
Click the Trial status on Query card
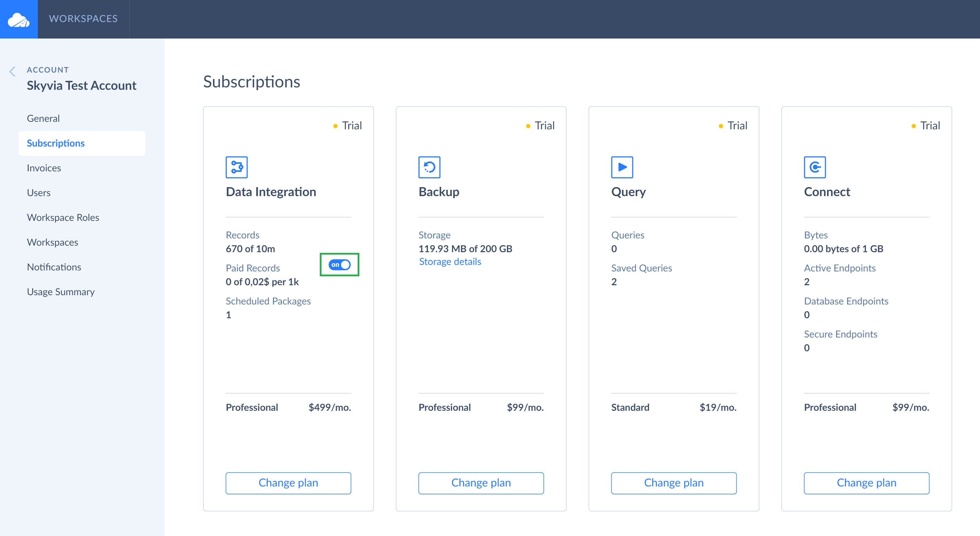733,126
